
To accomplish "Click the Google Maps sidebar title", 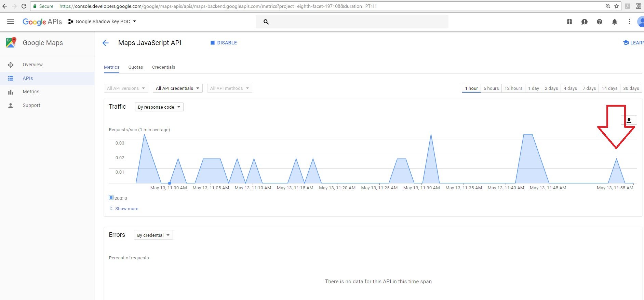I will tap(43, 43).
